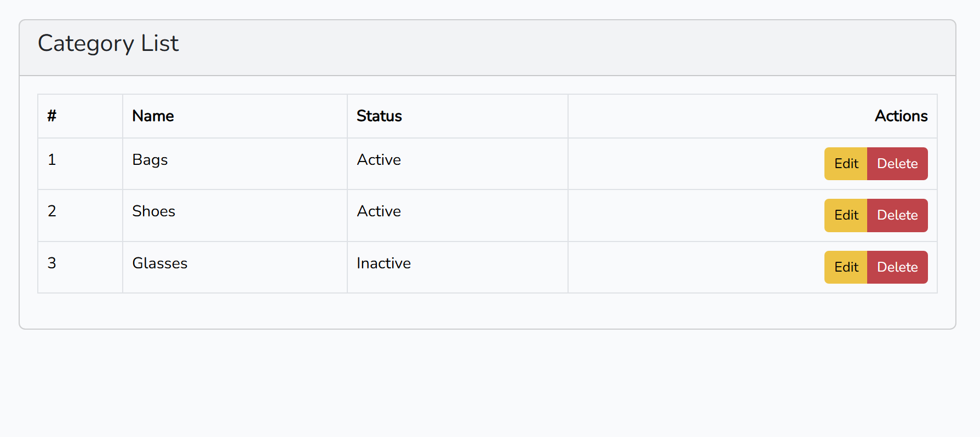This screenshot has height=437, width=980.
Task: Click the Inactive status of Glasses
Action: [x=383, y=263]
